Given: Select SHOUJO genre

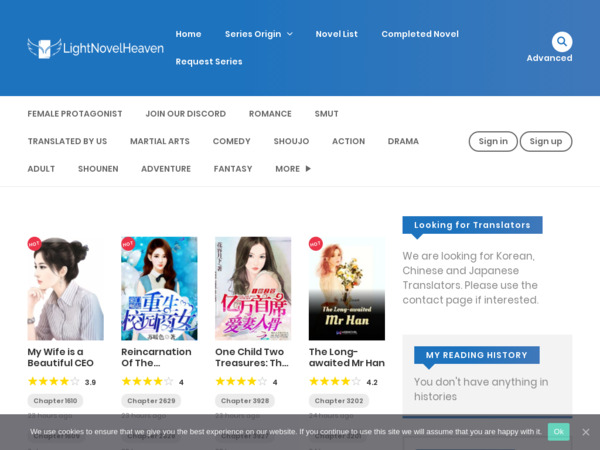Looking at the screenshot, I should pyautogui.click(x=291, y=141).
